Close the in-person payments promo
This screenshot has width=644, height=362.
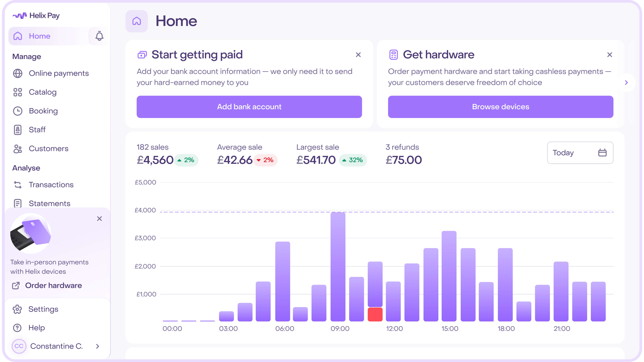99,219
